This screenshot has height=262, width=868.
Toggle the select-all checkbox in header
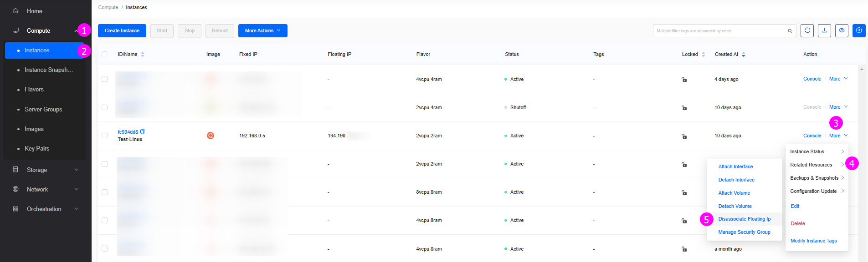104,54
